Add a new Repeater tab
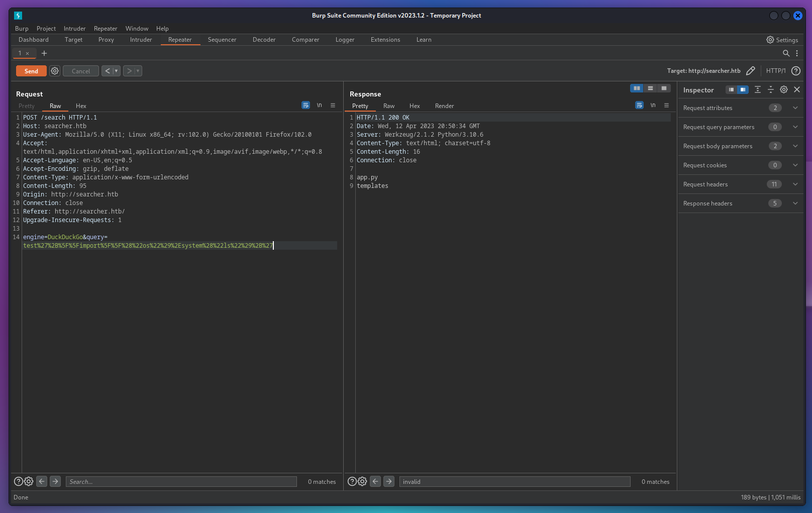 click(44, 53)
